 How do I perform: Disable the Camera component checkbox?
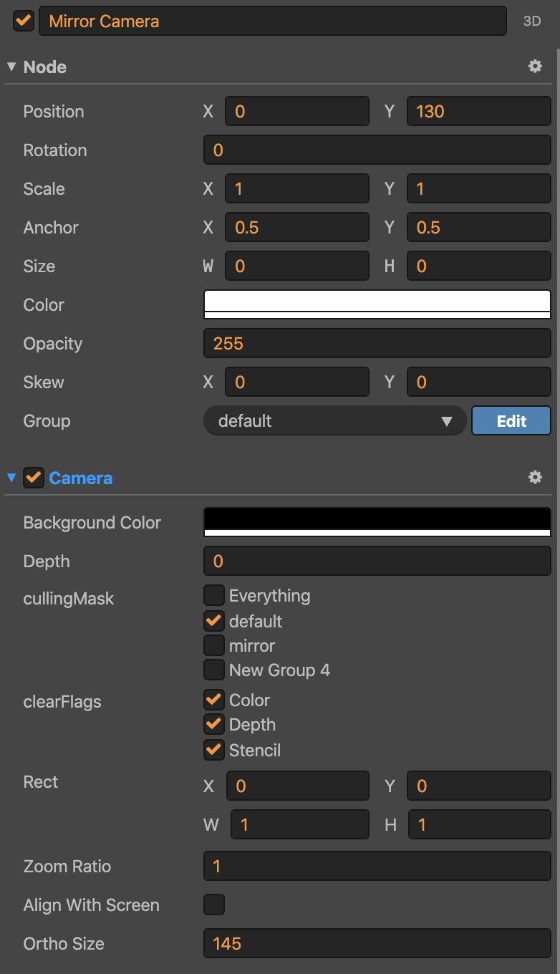tap(34, 478)
